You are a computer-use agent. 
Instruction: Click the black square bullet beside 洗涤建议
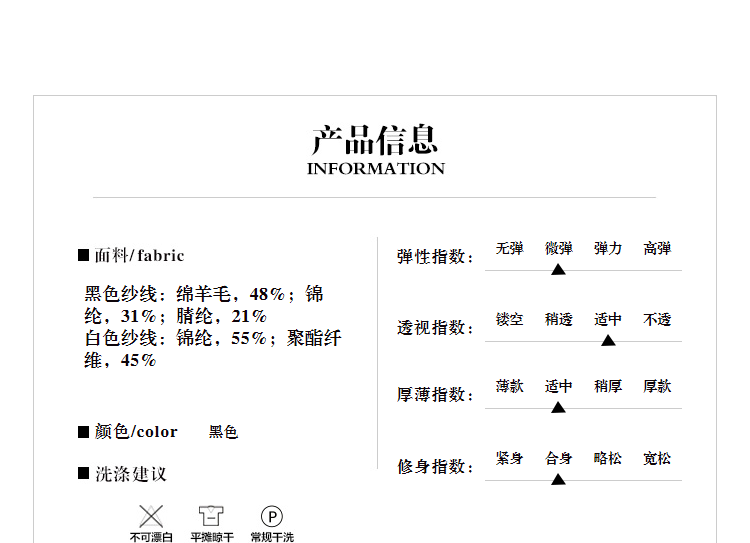click(x=84, y=473)
